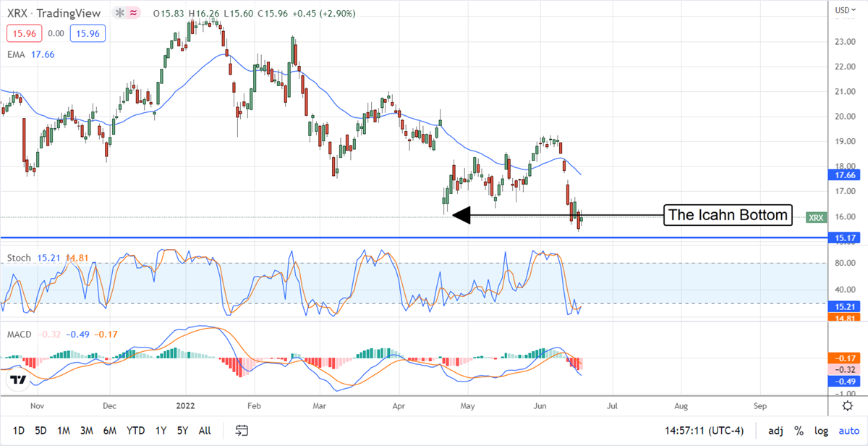The width and height of the screenshot is (868, 446).
Task: Select the 5D time range
Action: 41,431
